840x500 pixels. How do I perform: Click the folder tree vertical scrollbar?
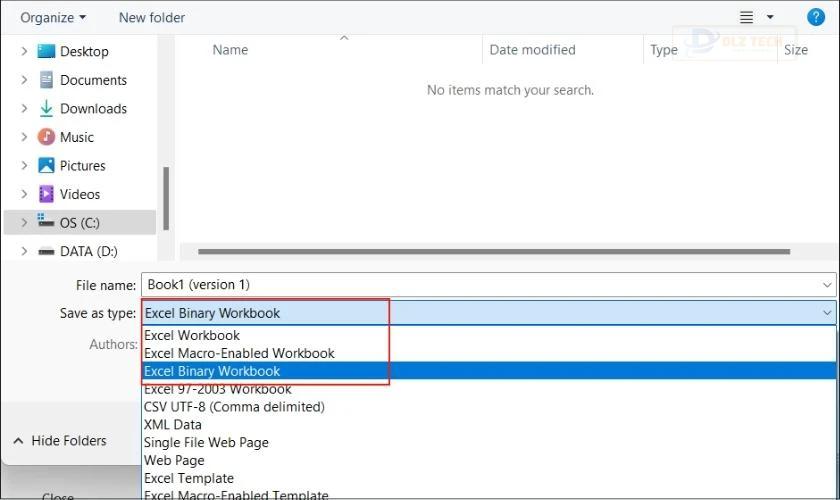(166, 198)
